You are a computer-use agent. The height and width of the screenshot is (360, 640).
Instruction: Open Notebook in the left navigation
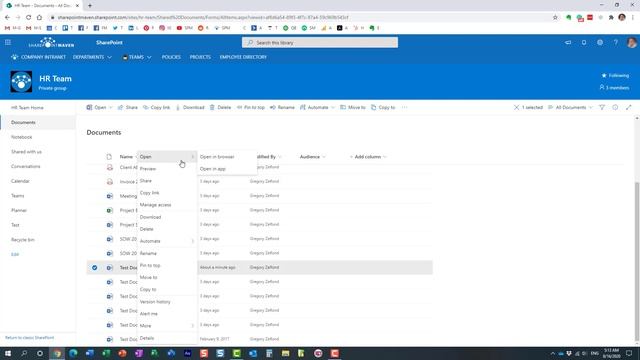point(22,137)
